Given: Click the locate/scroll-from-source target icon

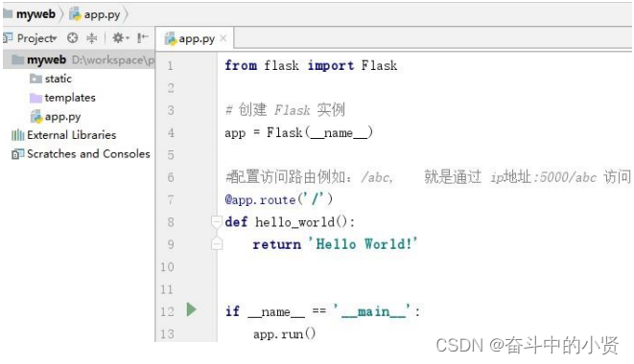Looking at the screenshot, I should (x=72, y=38).
